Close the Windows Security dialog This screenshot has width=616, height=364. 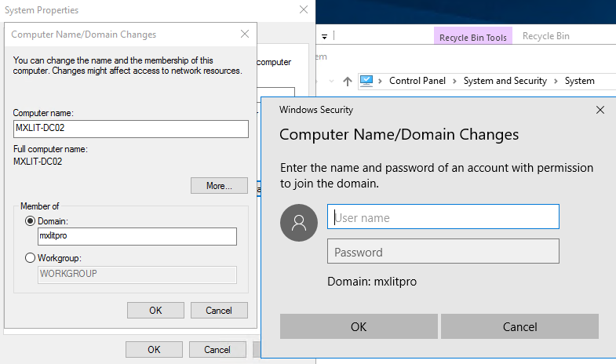pyautogui.click(x=600, y=111)
